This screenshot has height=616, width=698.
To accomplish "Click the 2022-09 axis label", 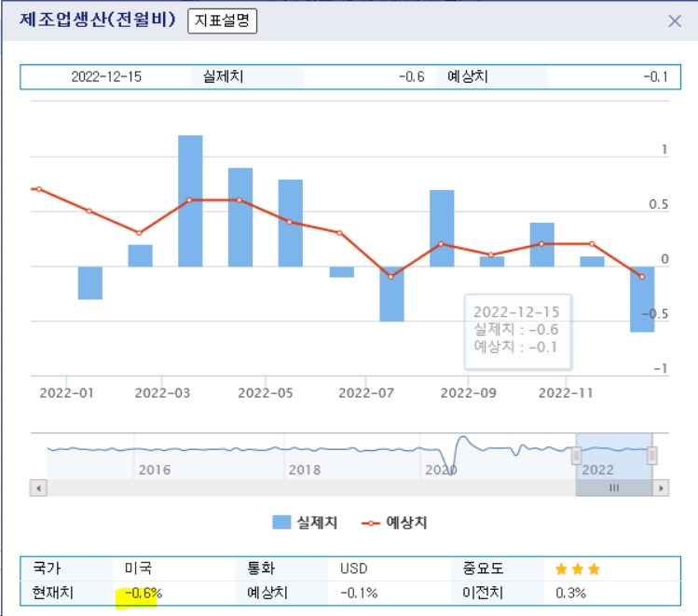I will point(469,393).
